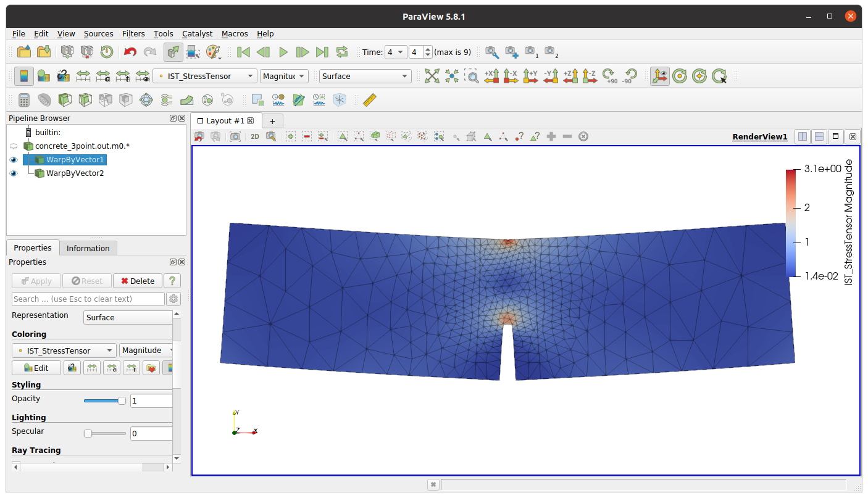
Task: Click the ruler measurement tool icon
Action: pos(369,99)
